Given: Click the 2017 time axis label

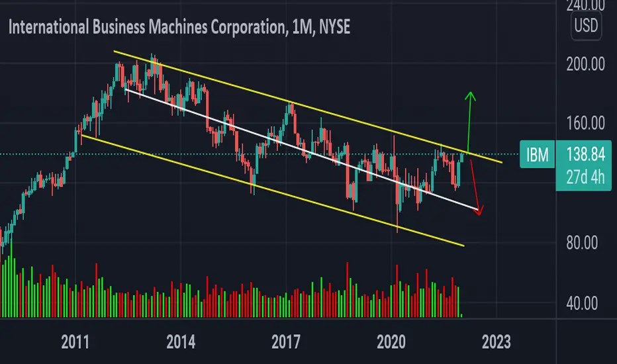Looking at the screenshot, I should coord(286,342).
